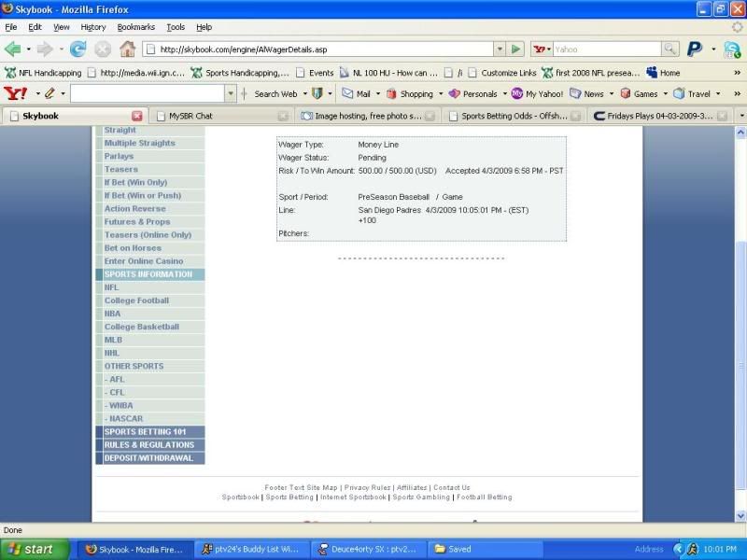
Task: Open first 2008 NFL presea... bookmark
Action: pyautogui.click(x=590, y=73)
